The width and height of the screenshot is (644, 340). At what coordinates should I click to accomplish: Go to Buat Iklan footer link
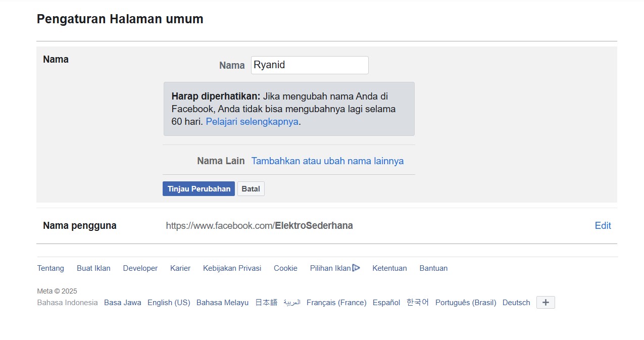point(93,268)
